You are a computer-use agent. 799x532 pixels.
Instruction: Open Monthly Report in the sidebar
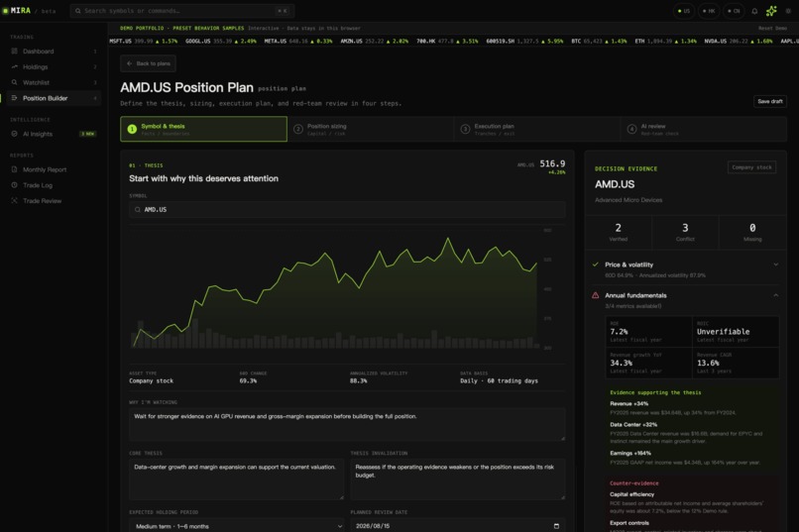54,169
